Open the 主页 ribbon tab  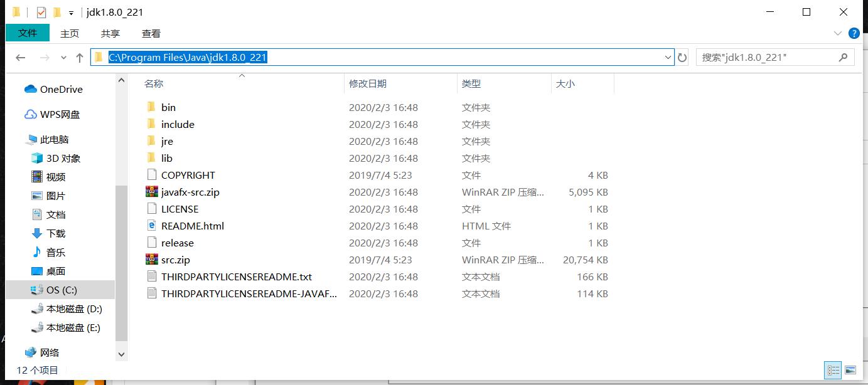(x=70, y=33)
